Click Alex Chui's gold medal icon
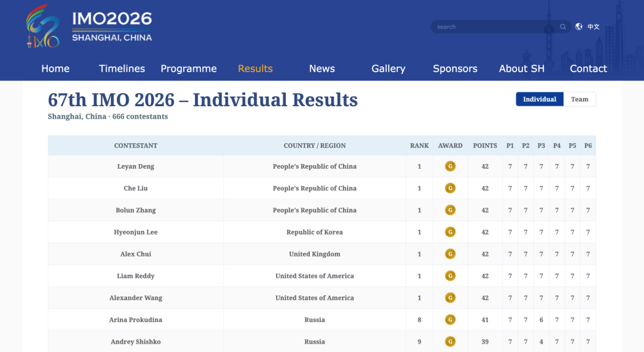Screen dimensions: 644x352 click(450, 254)
